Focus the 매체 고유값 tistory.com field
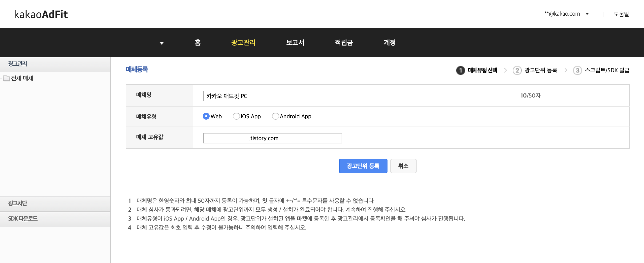 (x=272, y=138)
